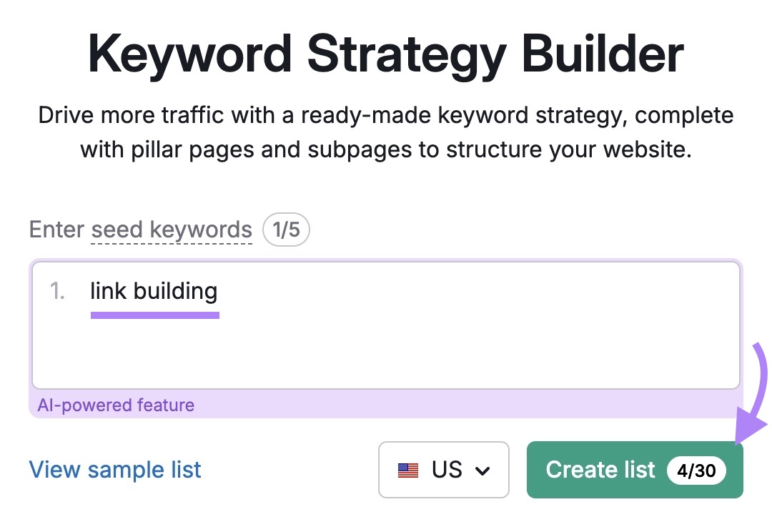Click the purple AI-powered feature label
The image size is (772, 532).
[x=117, y=405]
